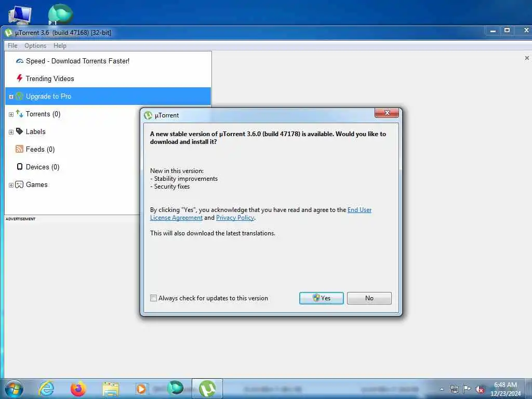The height and width of the screenshot is (399, 532).
Task: Open the media player taskbar icon
Action: (141, 389)
